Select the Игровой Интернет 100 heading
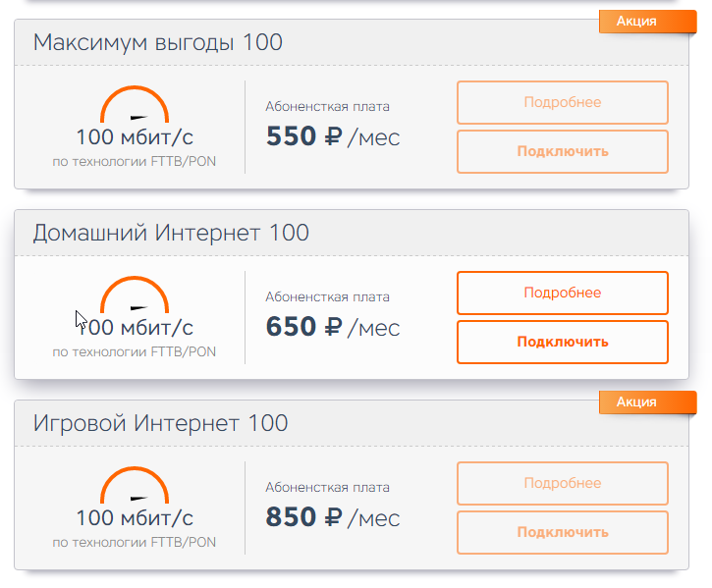Screen dimensions: 712x588 [160, 424]
